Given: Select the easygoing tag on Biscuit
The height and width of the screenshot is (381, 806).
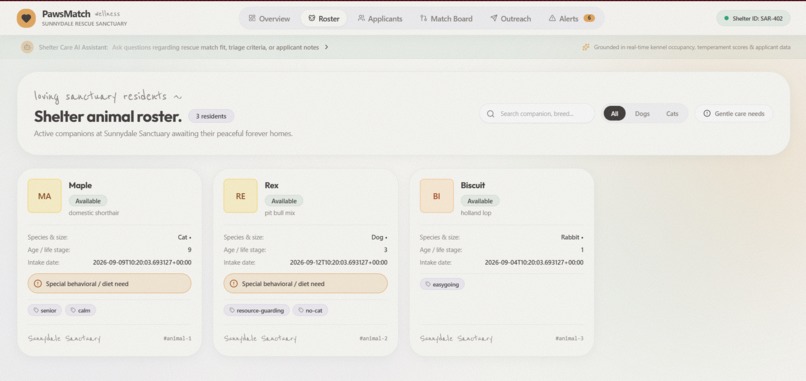Looking at the screenshot, I should click(x=442, y=284).
